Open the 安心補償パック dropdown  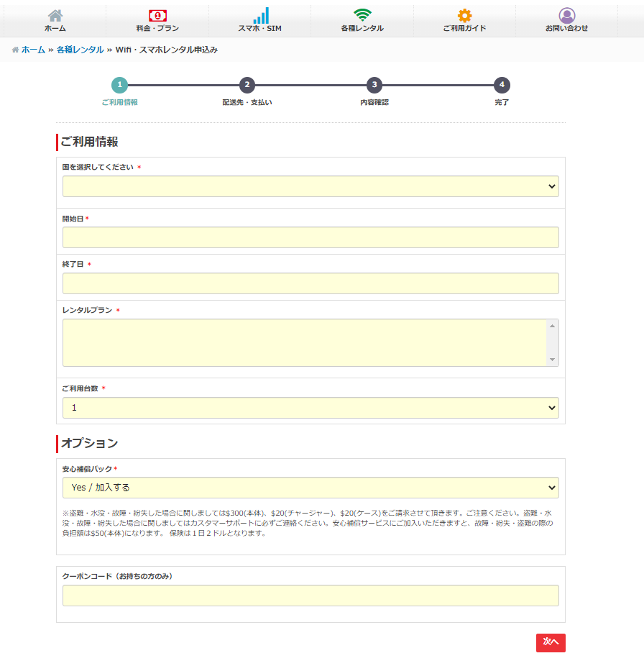click(x=310, y=488)
